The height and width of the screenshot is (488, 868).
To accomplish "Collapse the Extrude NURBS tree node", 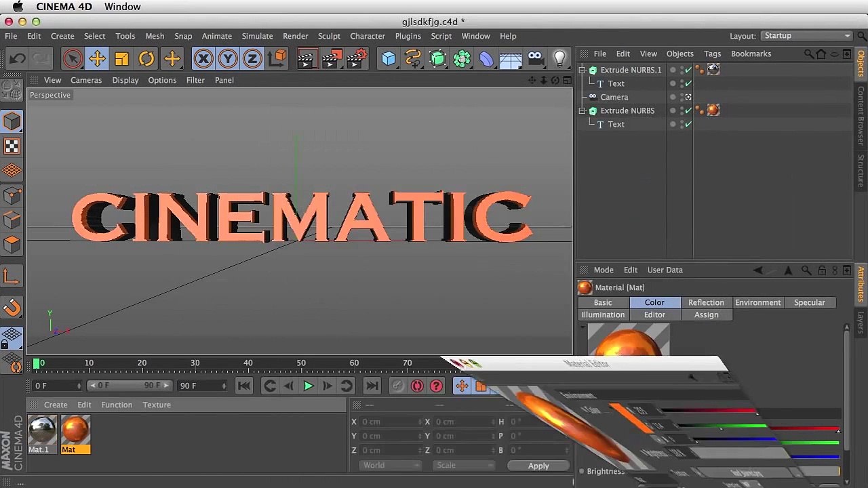I will [x=583, y=110].
